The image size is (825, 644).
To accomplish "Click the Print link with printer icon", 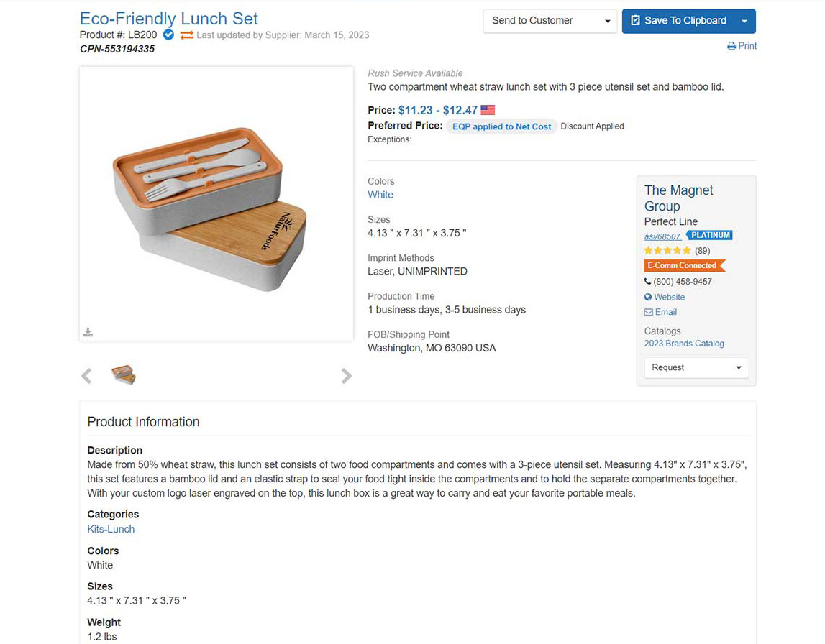I will pyautogui.click(x=742, y=46).
